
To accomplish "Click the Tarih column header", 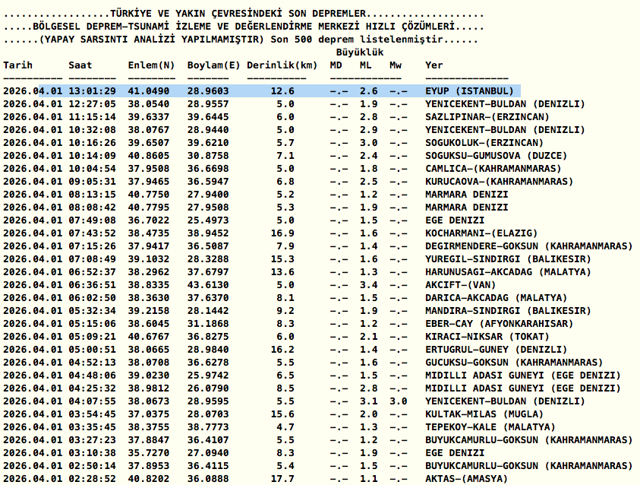I will 18,64.
